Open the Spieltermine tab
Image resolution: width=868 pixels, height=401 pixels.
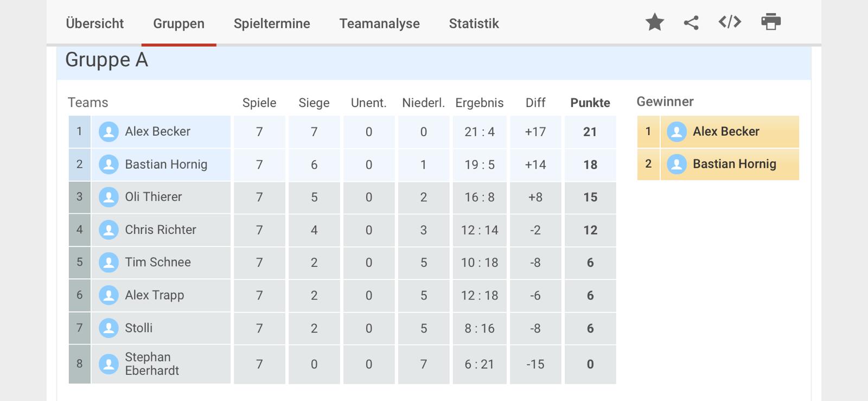(x=272, y=23)
